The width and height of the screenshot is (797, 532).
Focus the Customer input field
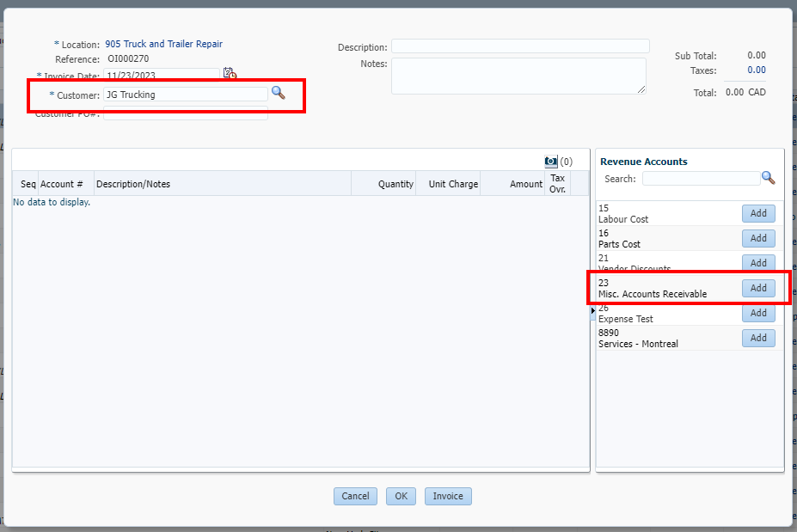(185, 95)
